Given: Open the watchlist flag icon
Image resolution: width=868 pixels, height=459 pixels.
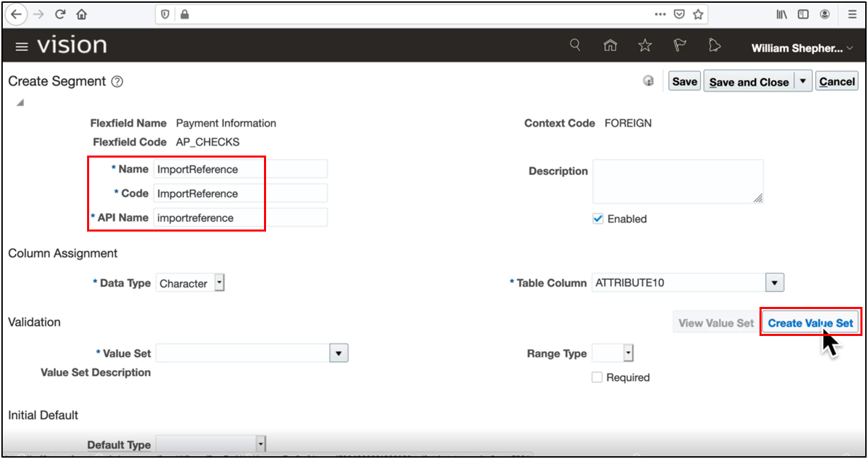Looking at the screenshot, I should (x=680, y=44).
